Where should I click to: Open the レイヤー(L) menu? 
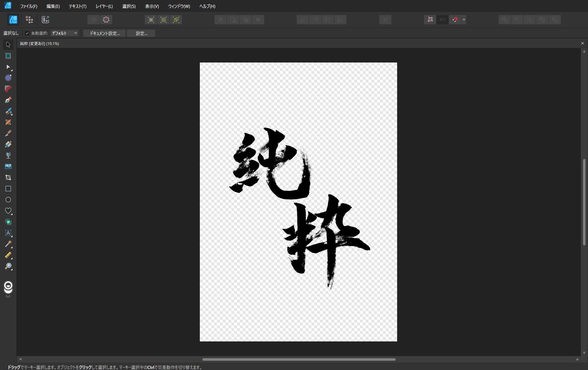[x=104, y=6]
